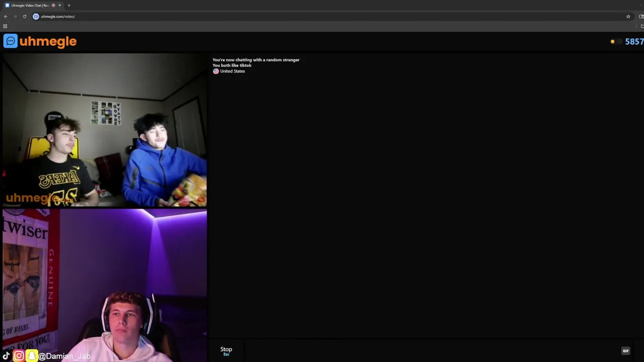The height and width of the screenshot is (362, 644).
Task: Close the Uhmegle Video Chat tab
Action: 59,6
